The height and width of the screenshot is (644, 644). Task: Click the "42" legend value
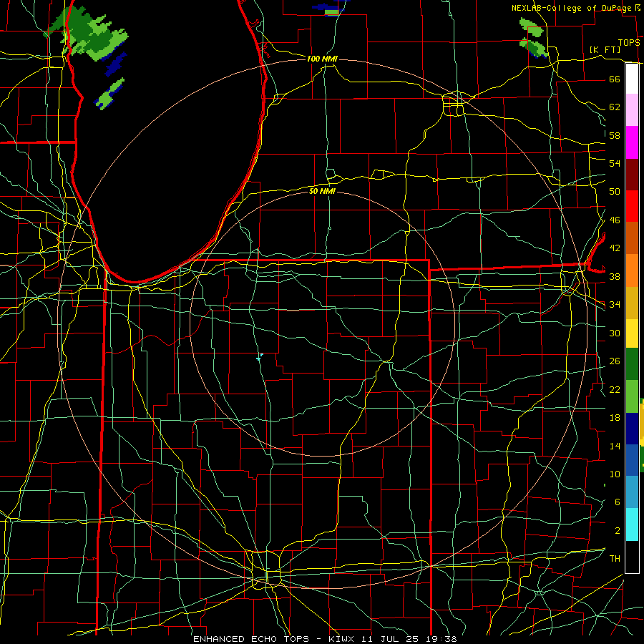click(x=615, y=248)
